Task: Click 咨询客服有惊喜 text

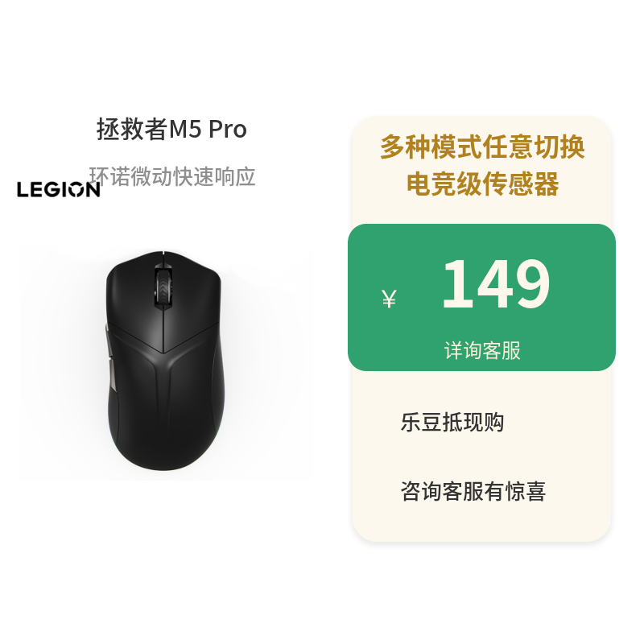Action: click(473, 491)
